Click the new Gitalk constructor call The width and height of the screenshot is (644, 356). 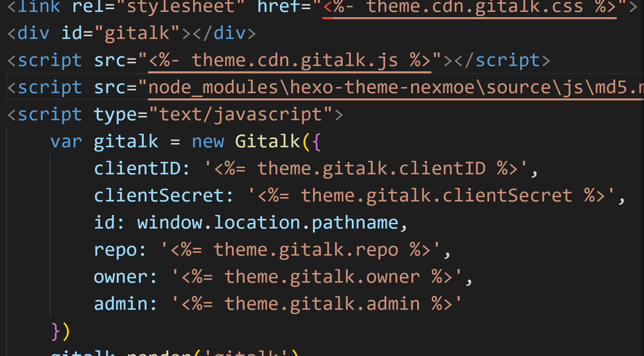268,141
